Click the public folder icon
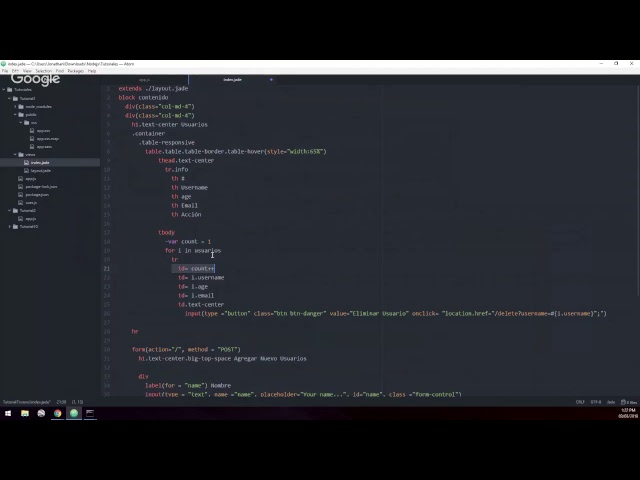The width and height of the screenshot is (640, 480). [21, 115]
